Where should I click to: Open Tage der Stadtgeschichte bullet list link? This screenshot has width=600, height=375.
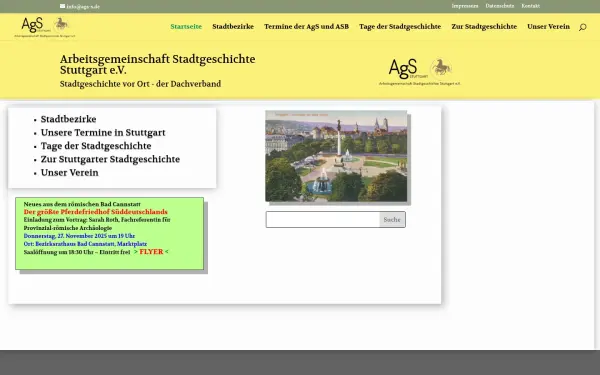[96, 146]
